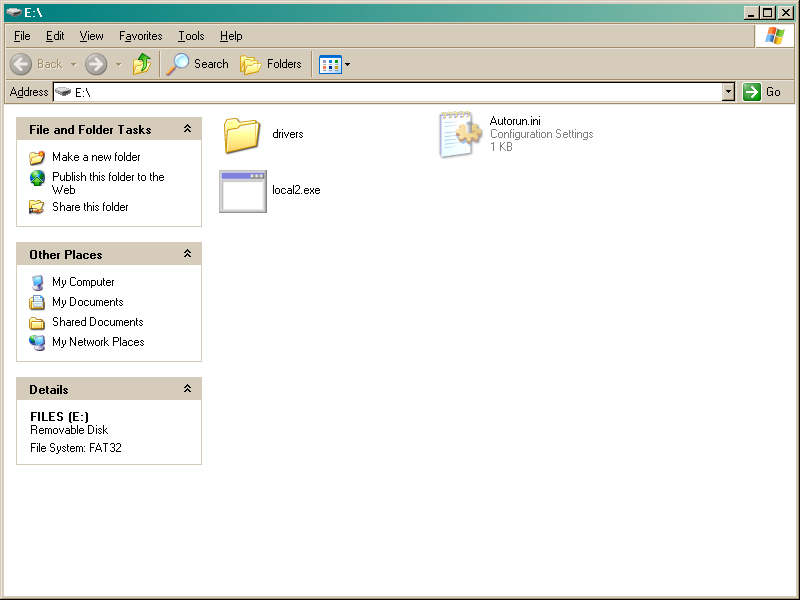The width and height of the screenshot is (800, 600).
Task: Open the Search pane
Action: click(x=198, y=64)
